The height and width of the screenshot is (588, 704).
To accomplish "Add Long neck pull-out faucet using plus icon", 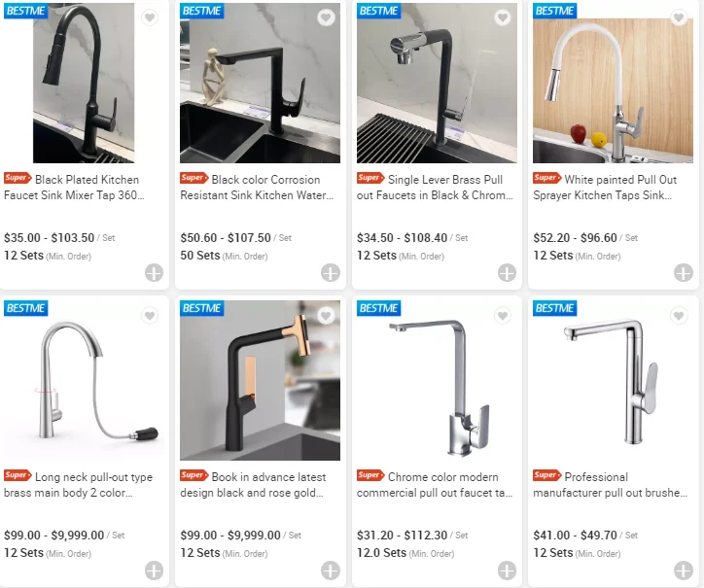I will [154, 571].
